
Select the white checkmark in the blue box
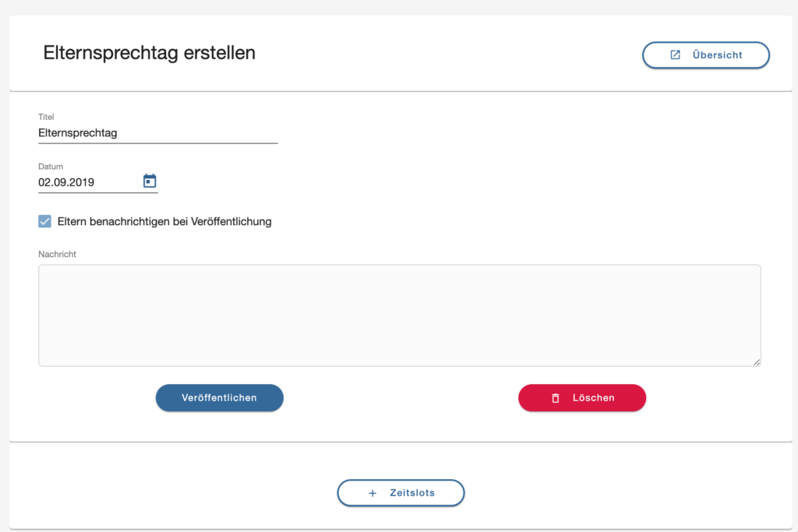click(x=44, y=221)
